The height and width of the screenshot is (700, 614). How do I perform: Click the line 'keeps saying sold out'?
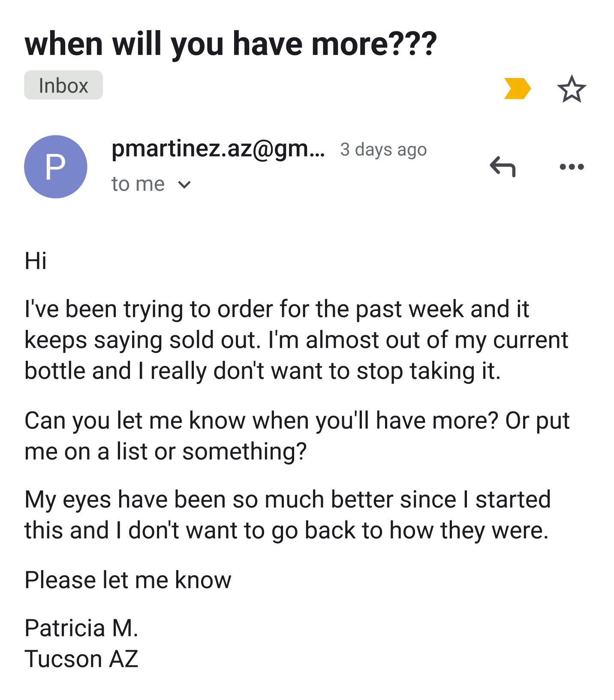(296, 340)
